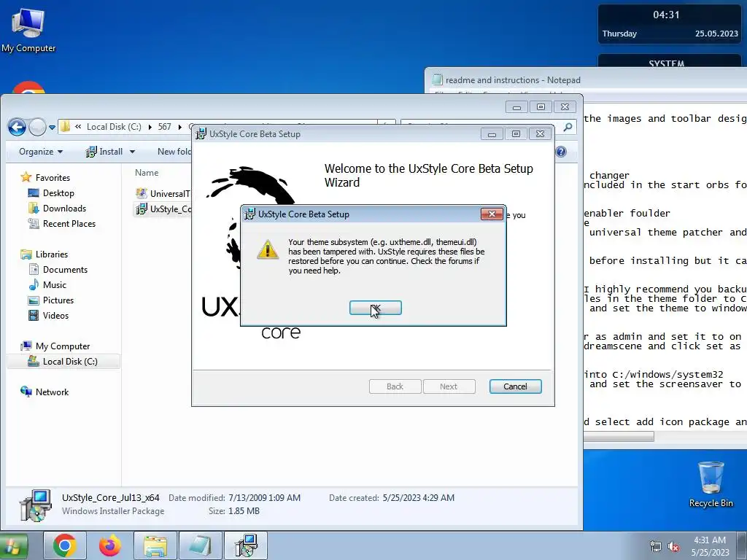Click the UxStyle Setup wizard title bar icon
This screenshot has height=560, width=747.
201,134
